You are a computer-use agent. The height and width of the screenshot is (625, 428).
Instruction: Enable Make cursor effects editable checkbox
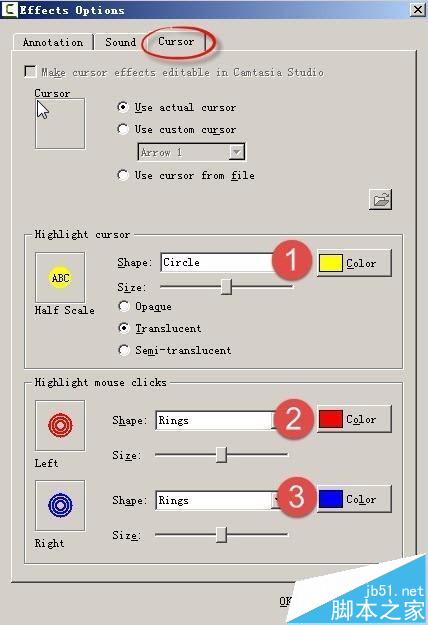pyautogui.click(x=30, y=72)
